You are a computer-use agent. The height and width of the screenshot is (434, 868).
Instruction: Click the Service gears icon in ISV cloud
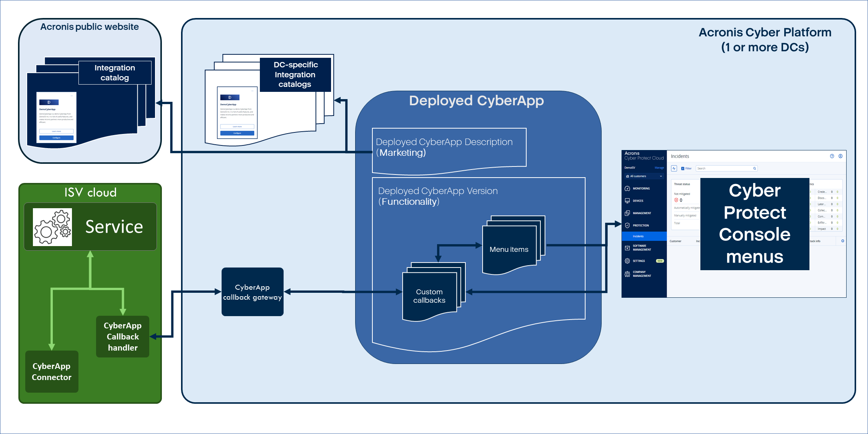point(52,227)
